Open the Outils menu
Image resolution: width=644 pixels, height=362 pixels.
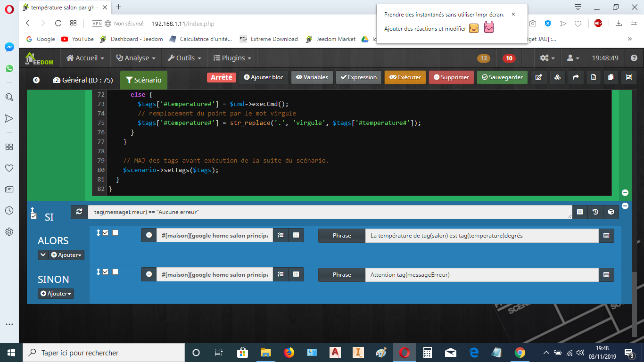coord(184,58)
